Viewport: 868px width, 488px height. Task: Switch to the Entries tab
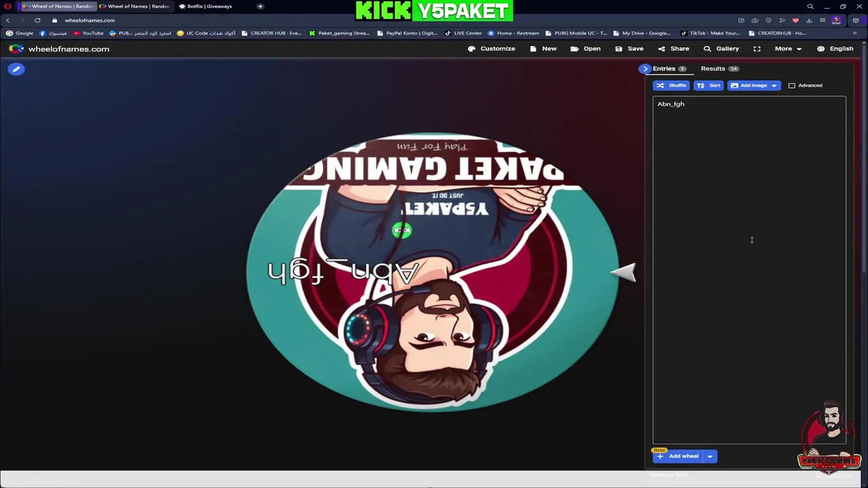[x=669, y=68]
